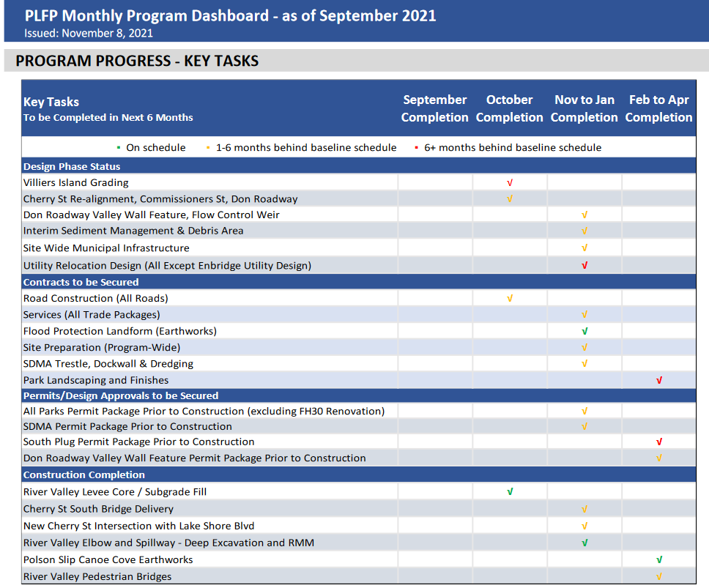
Task: Click the green checkmark for Flood Protection Landform
Action: pyautogui.click(x=584, y=331)
